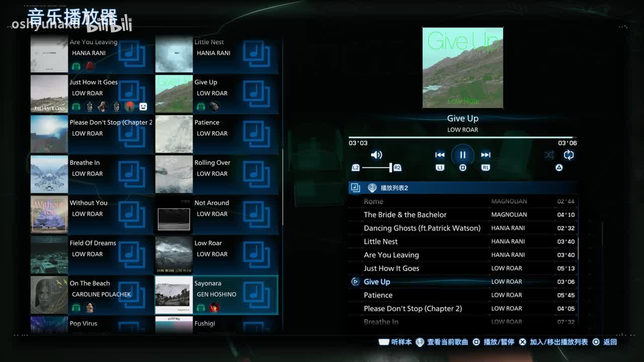Click the 加入/移出播放列表 playlist hint
The image size is (644, 362).
(x=553, y=342)
